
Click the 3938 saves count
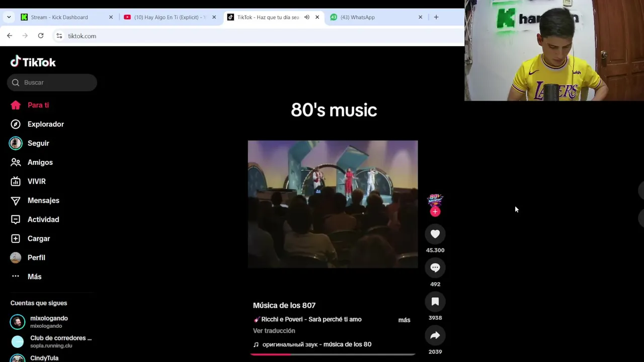435,318
